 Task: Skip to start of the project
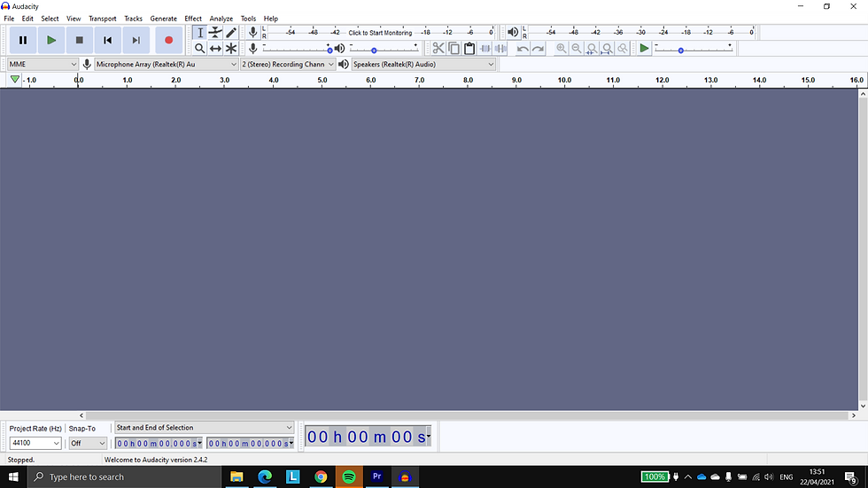coord(107,40)
